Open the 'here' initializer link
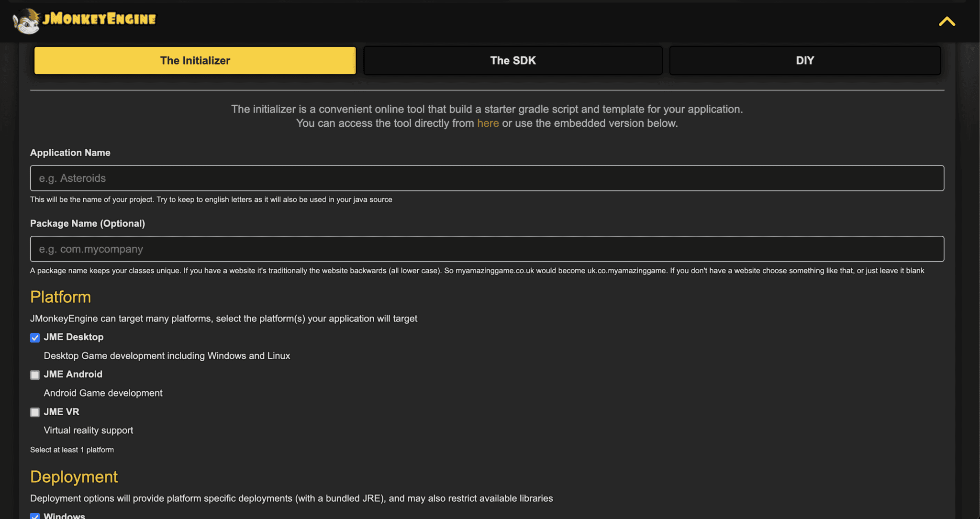 pyautogui.click(x=488, y=123)
